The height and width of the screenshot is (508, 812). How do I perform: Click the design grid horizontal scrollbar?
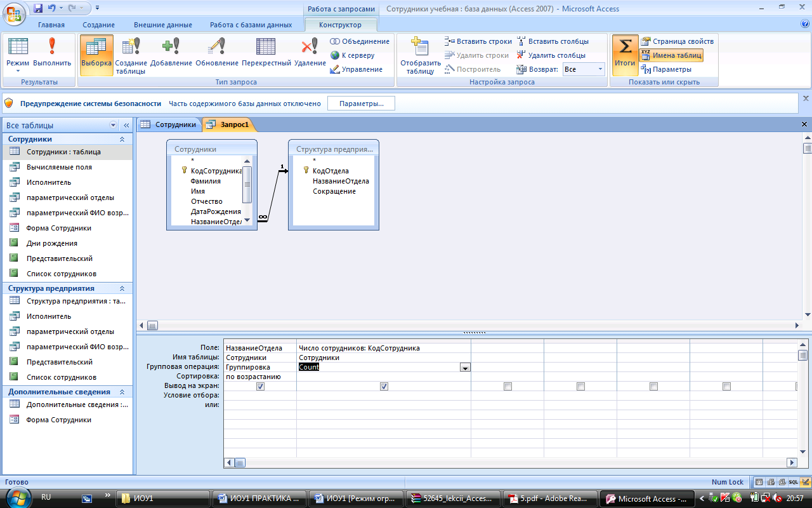tap(511, 463)
